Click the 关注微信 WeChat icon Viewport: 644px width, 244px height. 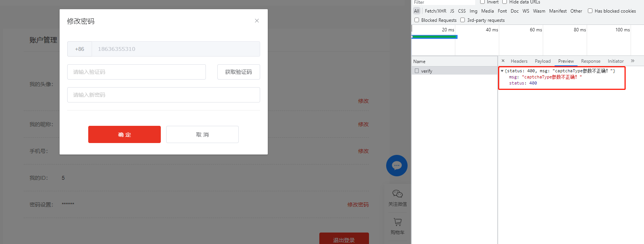point(398,194)
